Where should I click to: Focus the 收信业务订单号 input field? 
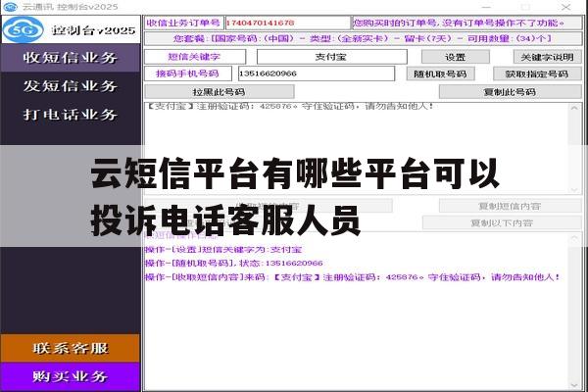click(x=287, y=23)
